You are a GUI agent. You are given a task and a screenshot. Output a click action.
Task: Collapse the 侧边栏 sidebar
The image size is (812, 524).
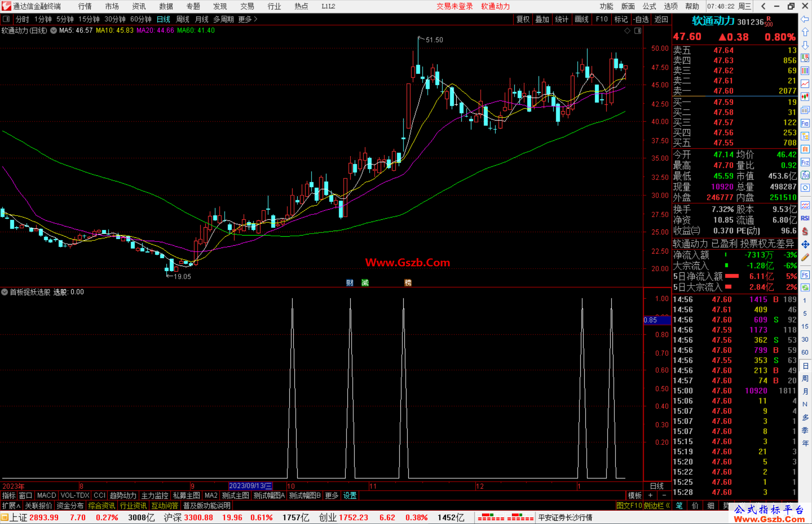[657, 506]
